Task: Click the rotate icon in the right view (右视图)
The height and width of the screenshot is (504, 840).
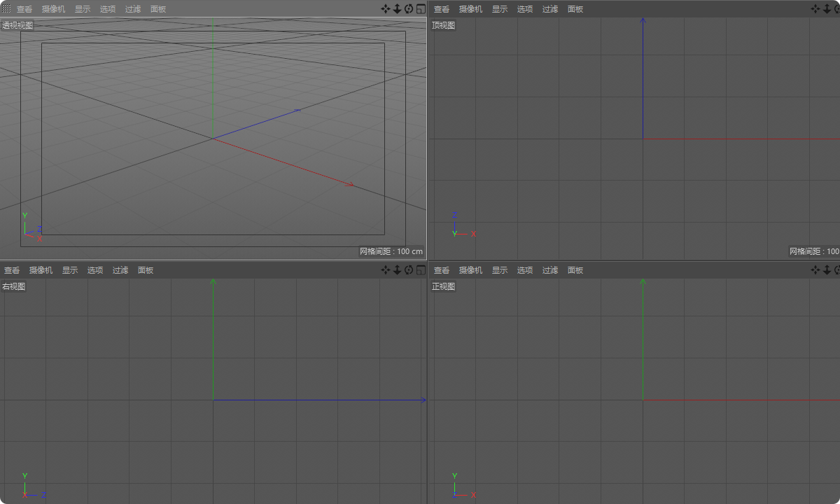Action: click(409, 270)
